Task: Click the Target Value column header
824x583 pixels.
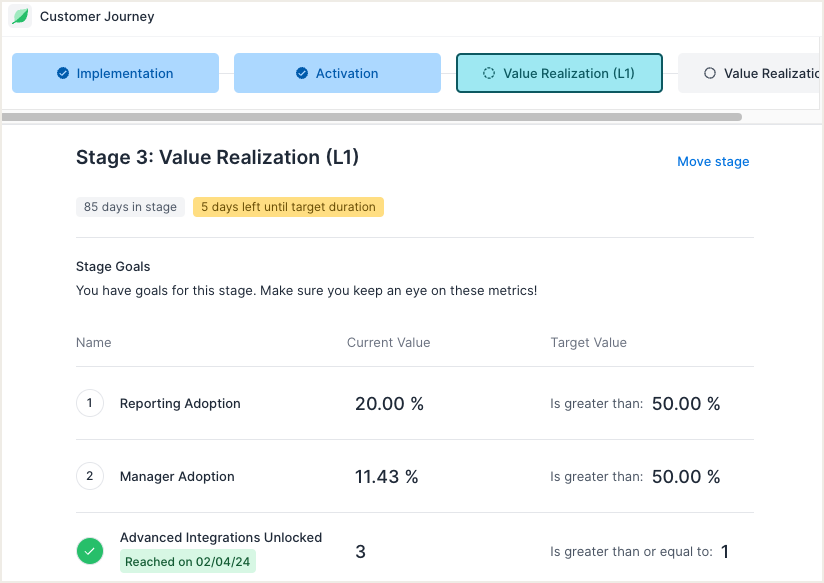Action: [586, 342]
